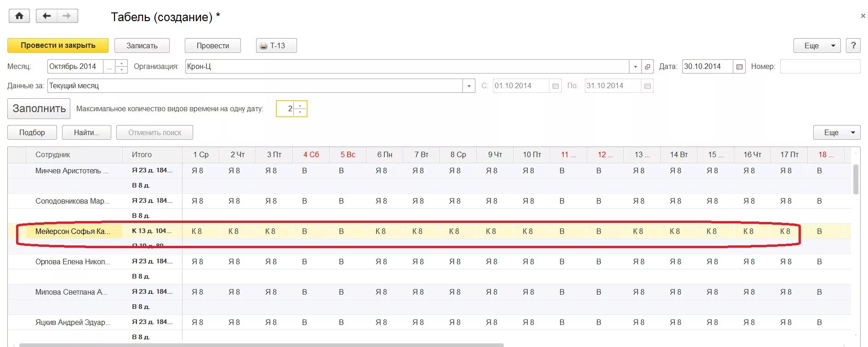Decrease month with the stepper down arrow
Image resolution: width=868 pixels, height=347 pixels.
coord(121,70)
